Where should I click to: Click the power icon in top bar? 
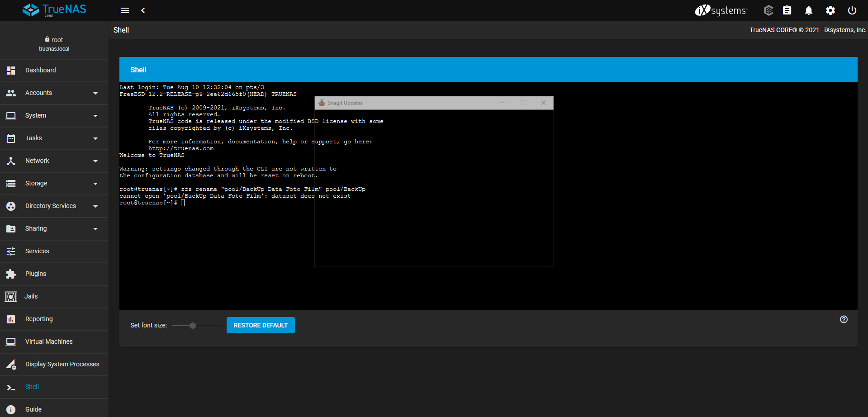[x=852, y=10]
